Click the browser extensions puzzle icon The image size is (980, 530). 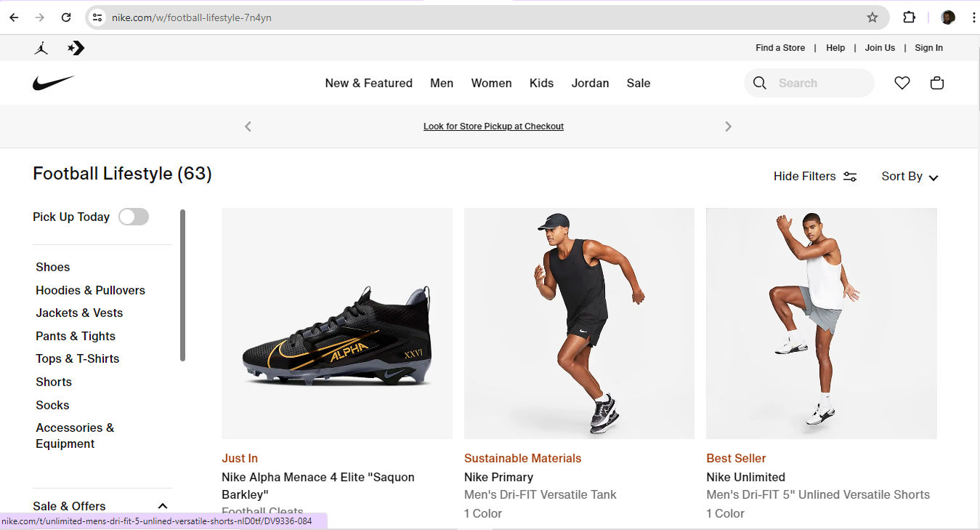point(909,17)
